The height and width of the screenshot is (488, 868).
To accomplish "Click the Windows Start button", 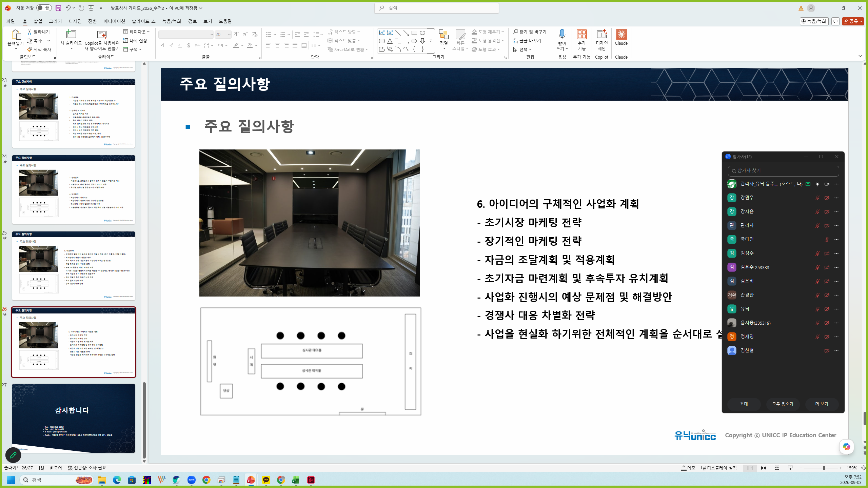I will click(x=11, y=480).
